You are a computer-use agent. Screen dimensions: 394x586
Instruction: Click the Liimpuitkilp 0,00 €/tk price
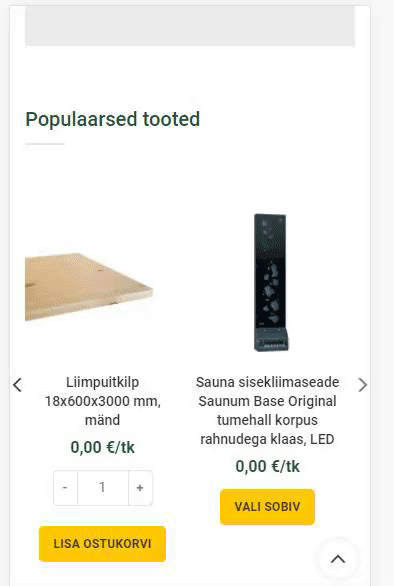tap(102, 447)
